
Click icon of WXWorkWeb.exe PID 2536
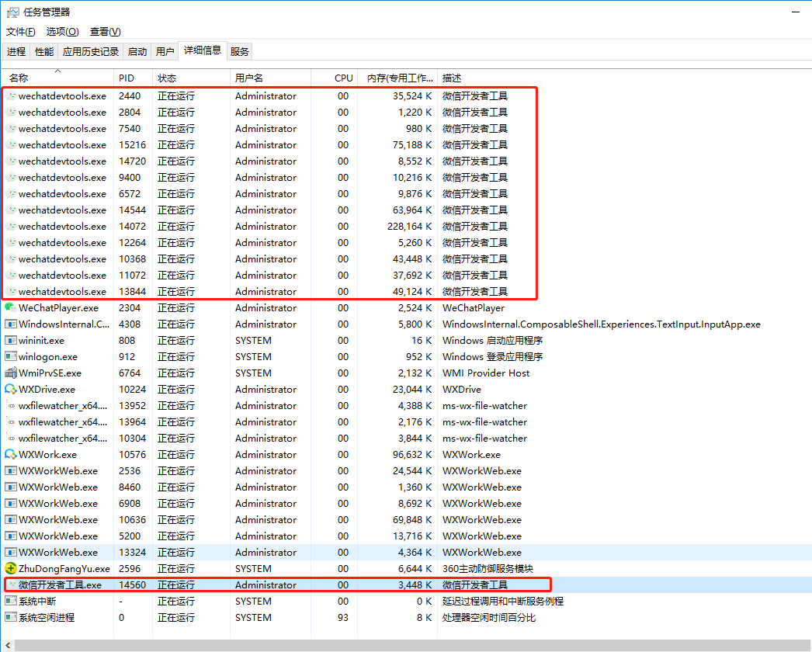click(x=10, y=470)
